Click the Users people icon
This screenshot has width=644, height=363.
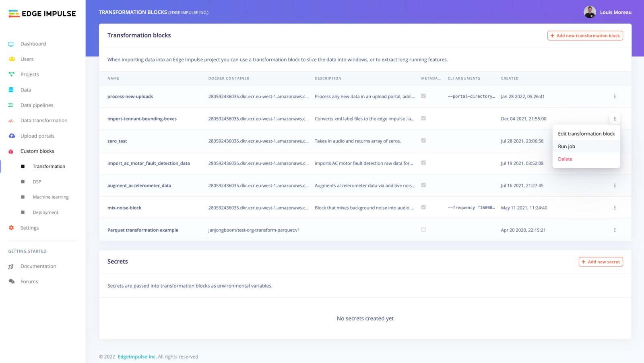(12, 59)
